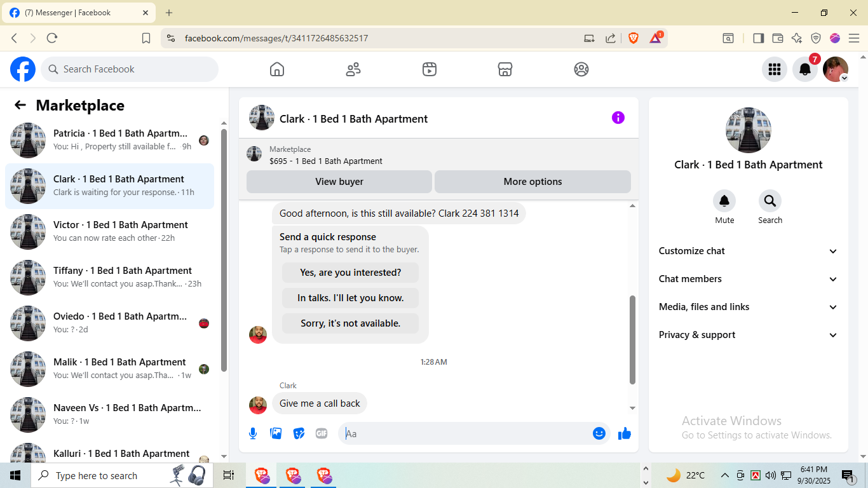The width and height of the screenshot is (868, 488).
Task: Click the browser address bar URL
Action: pyautogui.click(x=276, y=38)
